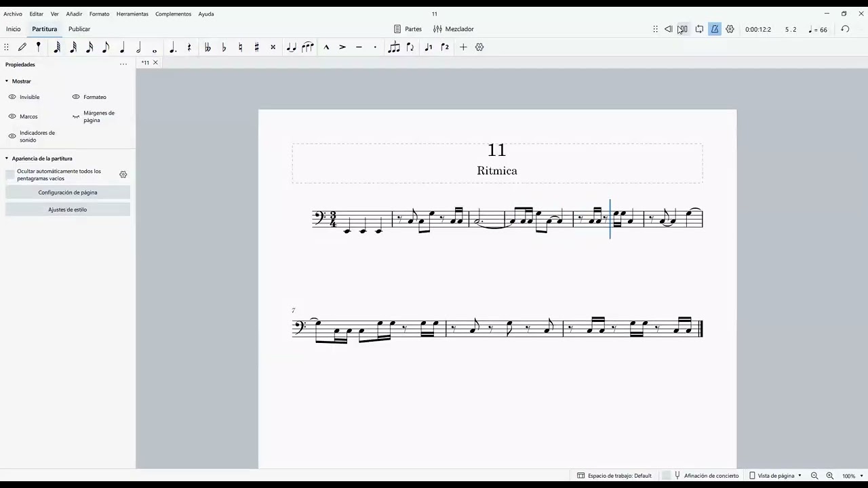Viewport: 868px width, 488px height.
Task: Toggle visibility of Marcos
Action: 12,117
